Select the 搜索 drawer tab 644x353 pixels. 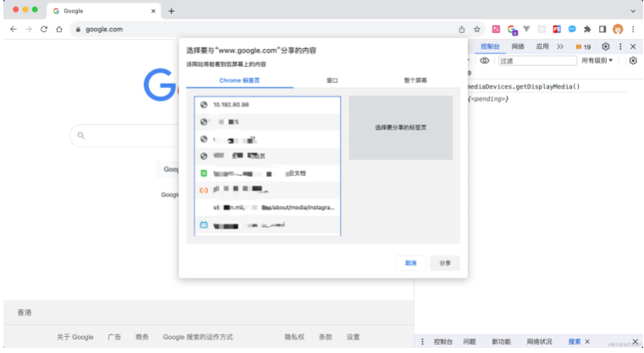pyautogui.click(x=575, y=341)
